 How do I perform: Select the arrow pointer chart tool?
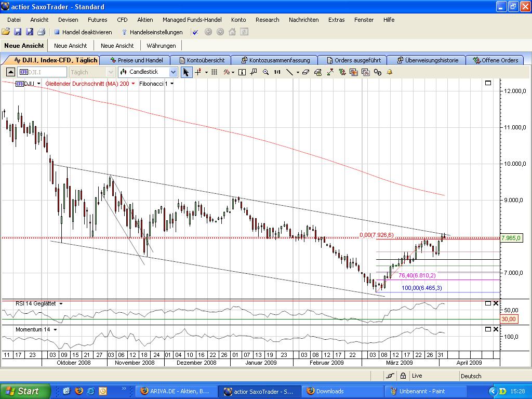point(186,72)
